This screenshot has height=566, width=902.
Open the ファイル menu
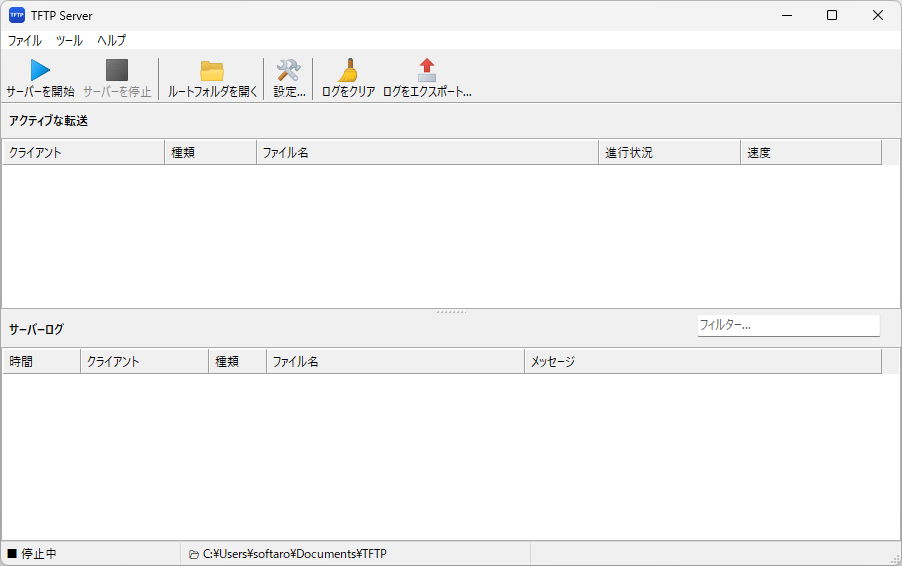pos(25,41)
